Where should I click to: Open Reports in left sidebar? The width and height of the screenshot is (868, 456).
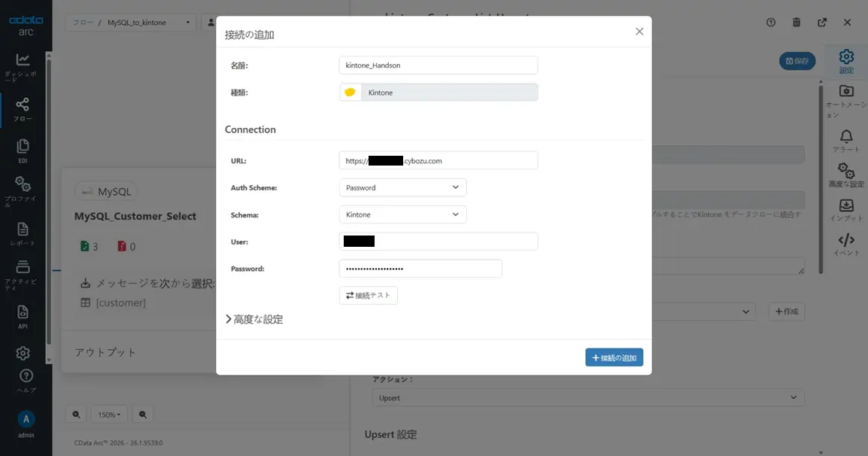[x=22, y=234]
